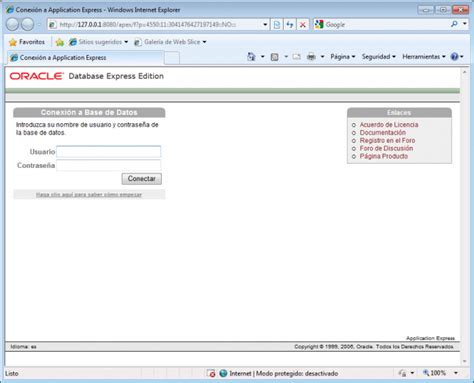Click the Oracle logo
The width and height of the screenshot is (474, 383).
click(36, 76)
